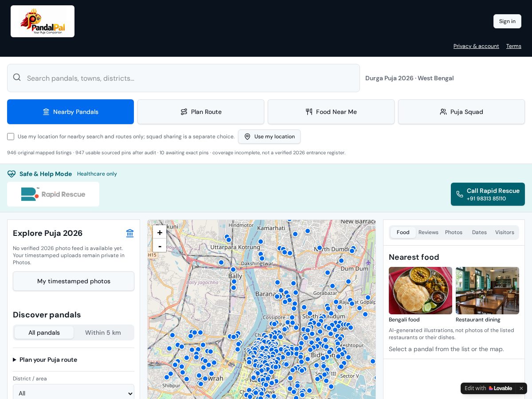Click the Sign in button

pyautogui.click(x=507, y=21)
